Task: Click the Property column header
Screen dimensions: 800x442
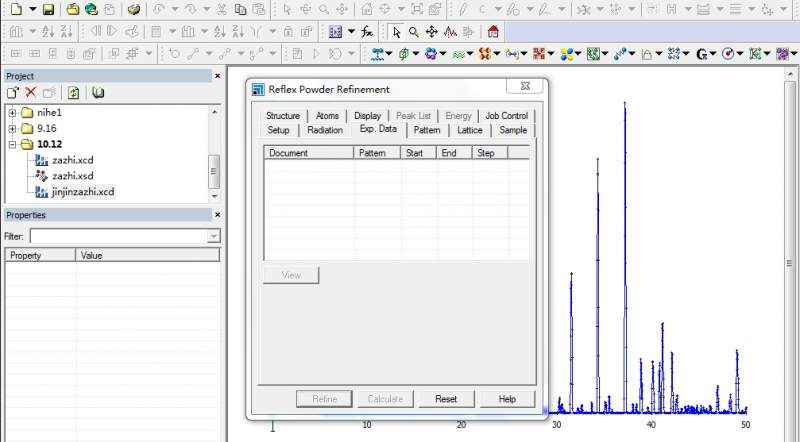Action: click(40, 256)
